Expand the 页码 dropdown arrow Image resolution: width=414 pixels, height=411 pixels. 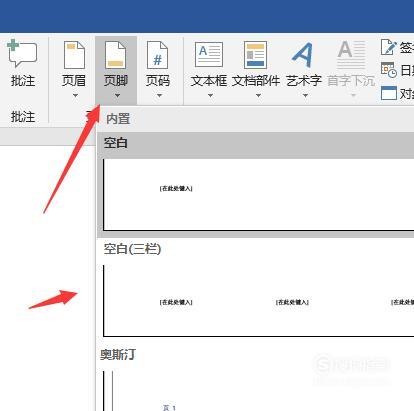[x=159, y=96]
